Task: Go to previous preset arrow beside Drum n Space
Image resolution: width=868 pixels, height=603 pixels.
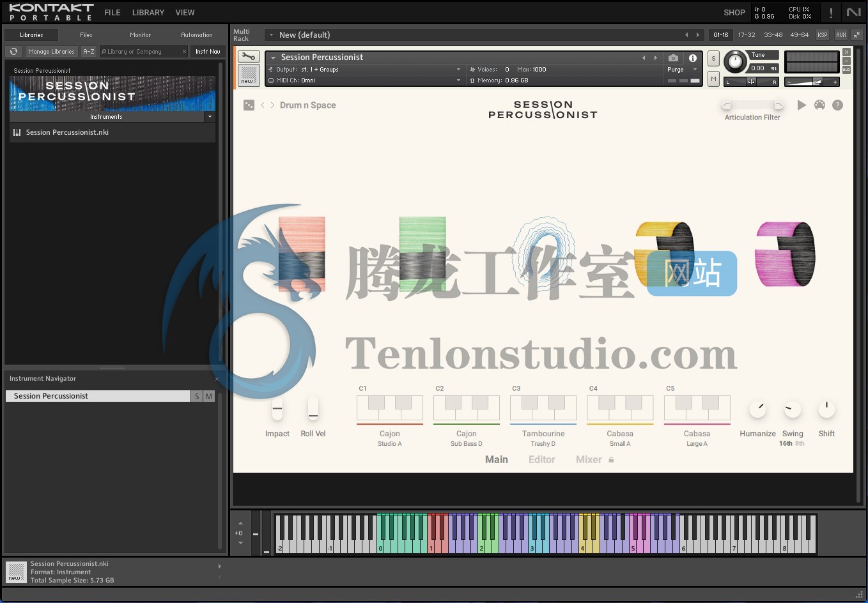Action: tap(262, 105)
